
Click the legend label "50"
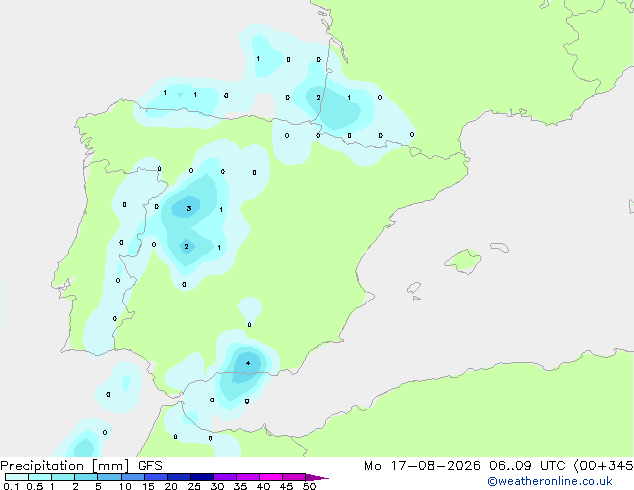pos(309,486)
